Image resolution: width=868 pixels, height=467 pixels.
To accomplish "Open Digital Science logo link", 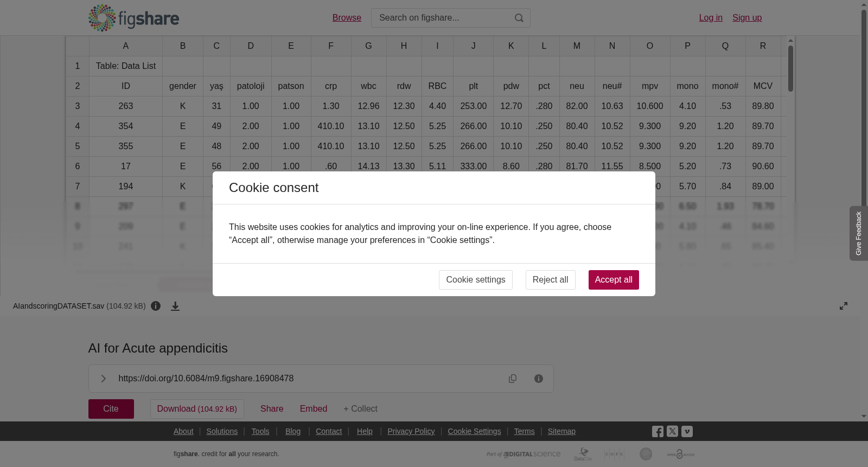I will [524, 455].
